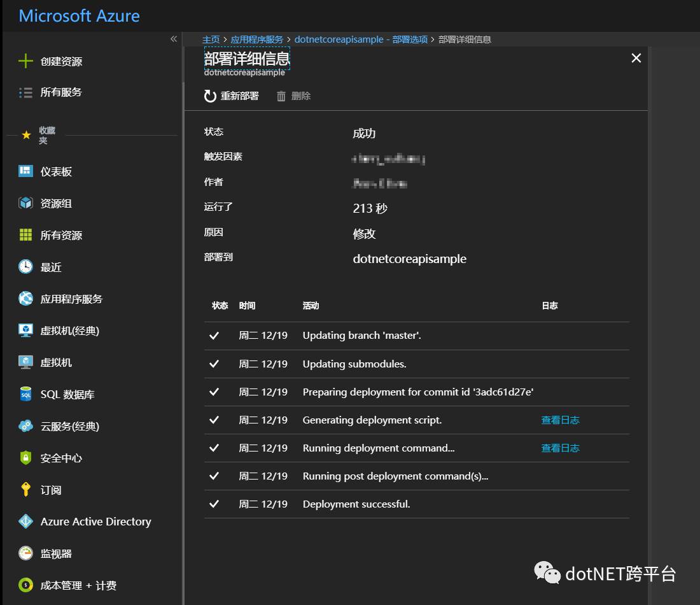Click the 资源组 cube icon
Image resolution: width=700 pixels, height=605 pixels.
(x=26, y=203)
